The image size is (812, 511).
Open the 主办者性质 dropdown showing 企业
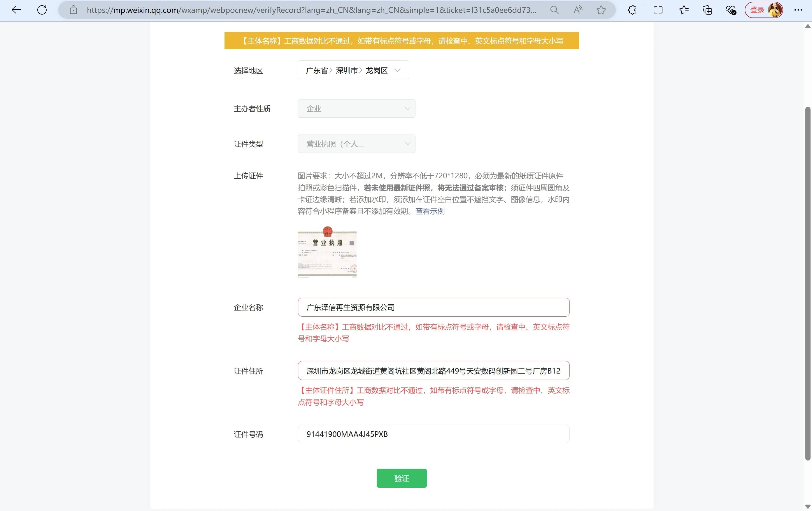[x=356, y=109]
